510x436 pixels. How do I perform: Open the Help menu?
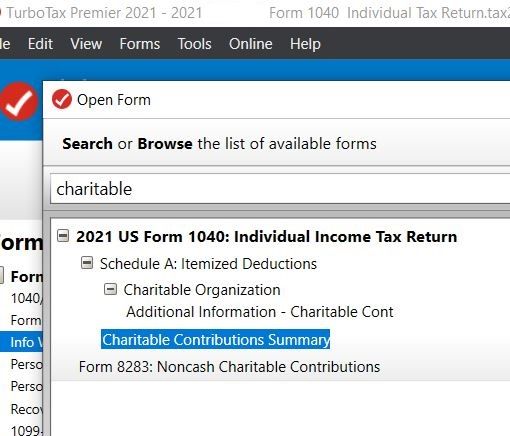tap(305, 44)
